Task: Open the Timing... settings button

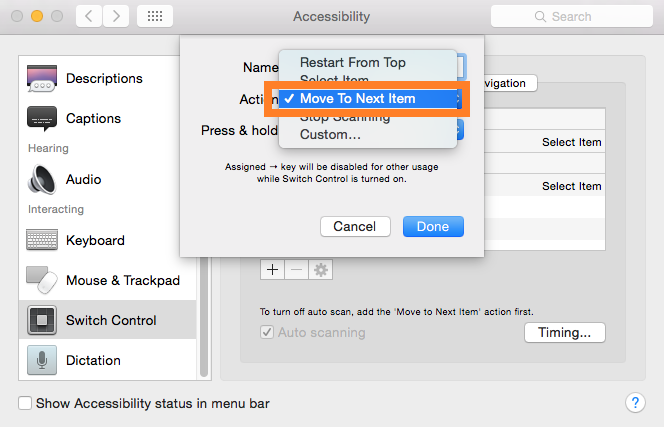Action: coord(565,332)
